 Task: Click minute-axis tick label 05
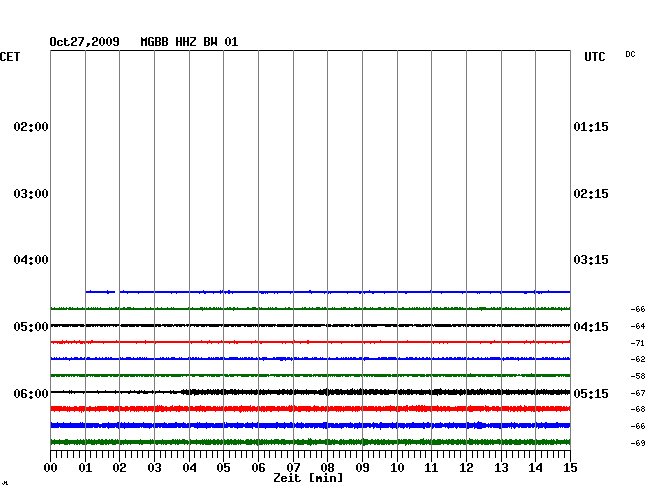(x=223, y=468)
